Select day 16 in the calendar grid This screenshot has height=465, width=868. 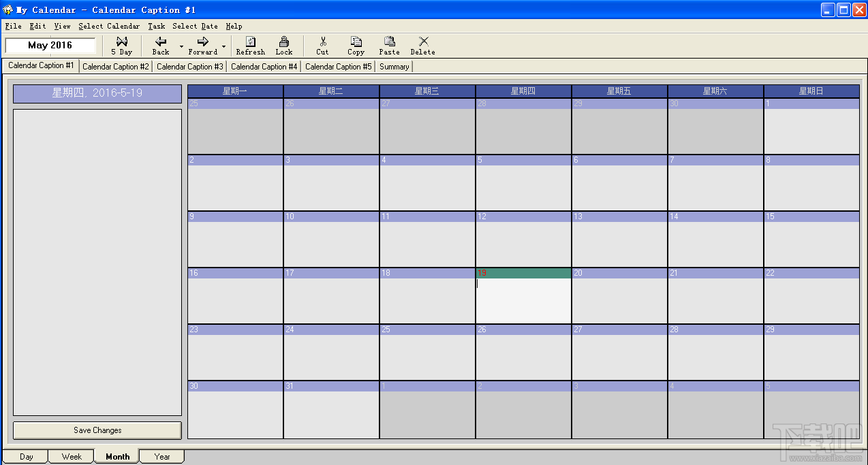235,295
